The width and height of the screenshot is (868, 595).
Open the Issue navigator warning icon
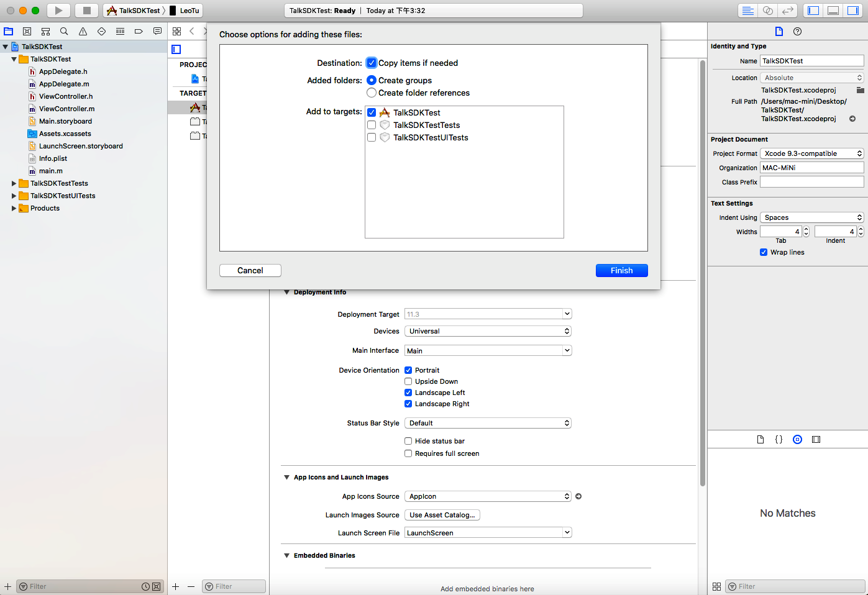coord(83,31)
